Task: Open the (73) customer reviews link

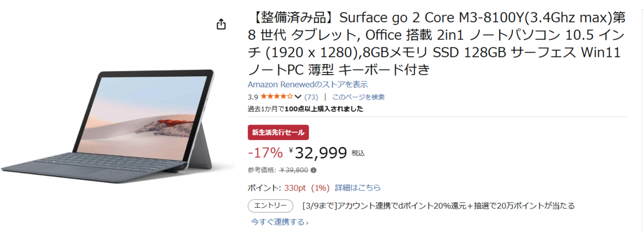Action: coord(311,97)
